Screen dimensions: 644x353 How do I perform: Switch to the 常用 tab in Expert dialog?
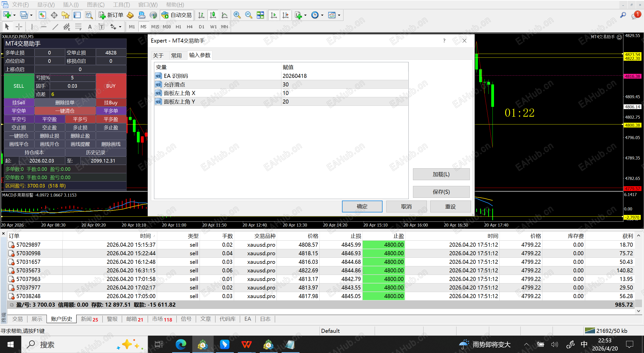176,55
